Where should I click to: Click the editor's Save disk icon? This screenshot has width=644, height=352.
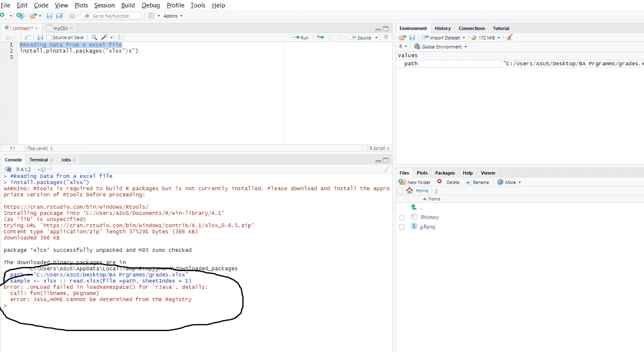40,37
